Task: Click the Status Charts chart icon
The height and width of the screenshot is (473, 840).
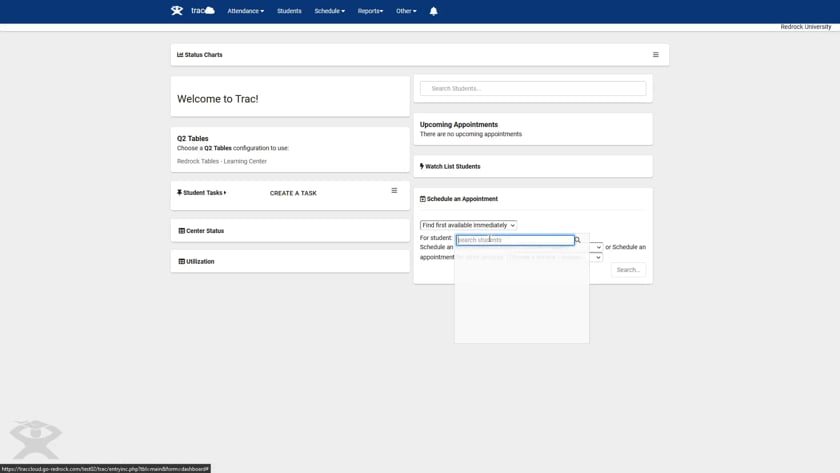Action: pos(180,55)
